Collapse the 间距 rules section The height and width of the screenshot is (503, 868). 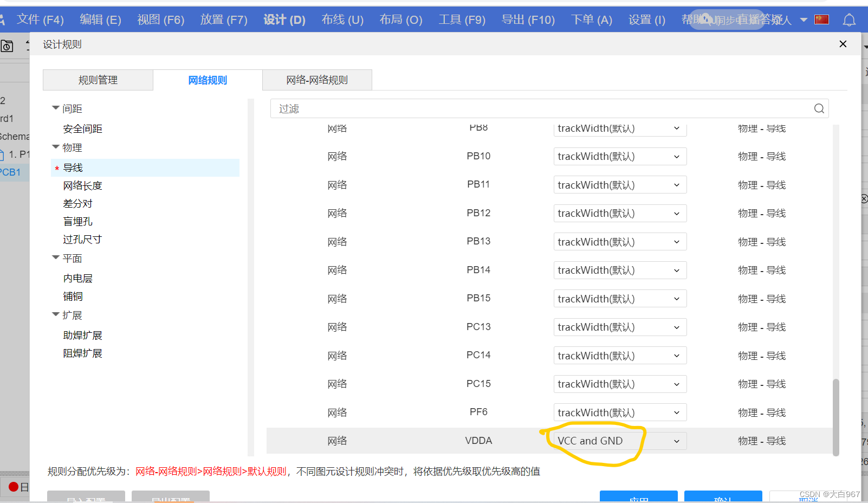[56, 108]
